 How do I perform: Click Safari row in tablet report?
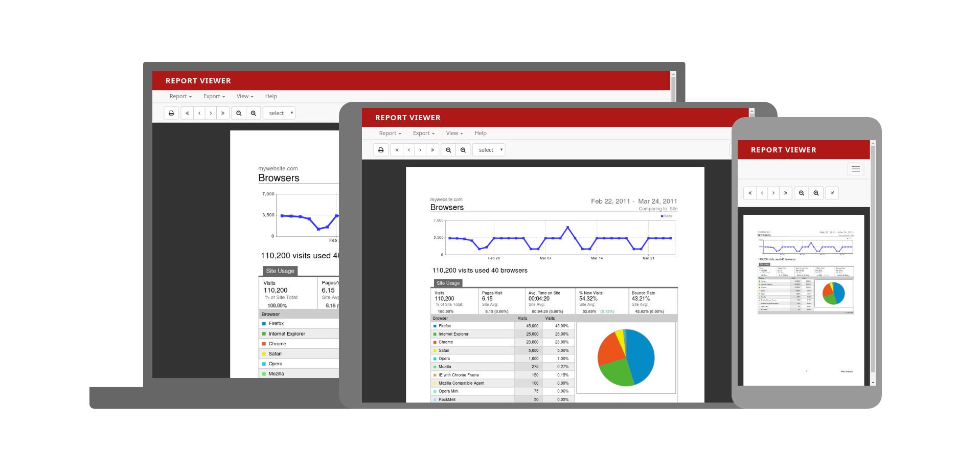(503, 350)
